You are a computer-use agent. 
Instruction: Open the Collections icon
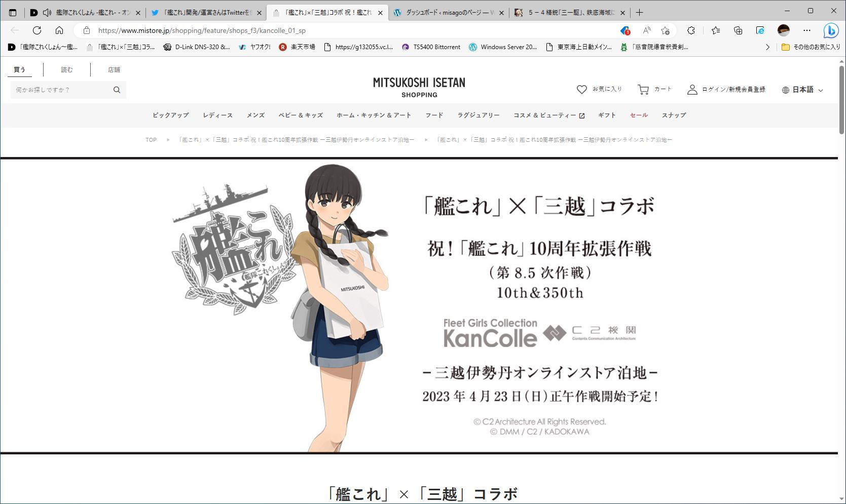click(x=738, y=30)
